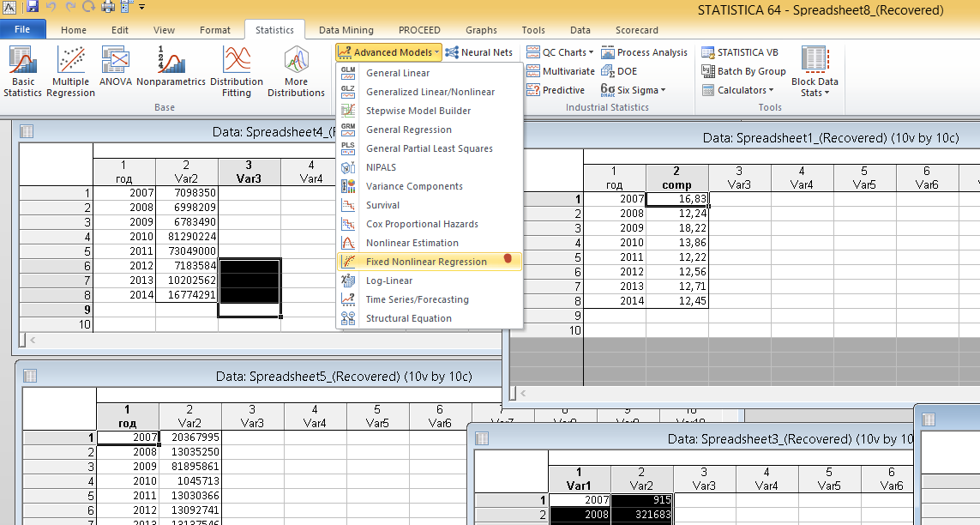
Task: Click Spreadsheet5 window corner icon
Action: 29,376
